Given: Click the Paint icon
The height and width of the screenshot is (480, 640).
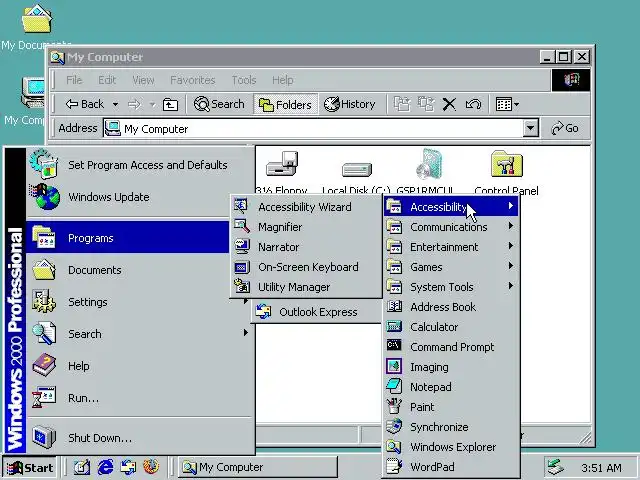Looking at the screenshot, I should click(x=394, y=407).
